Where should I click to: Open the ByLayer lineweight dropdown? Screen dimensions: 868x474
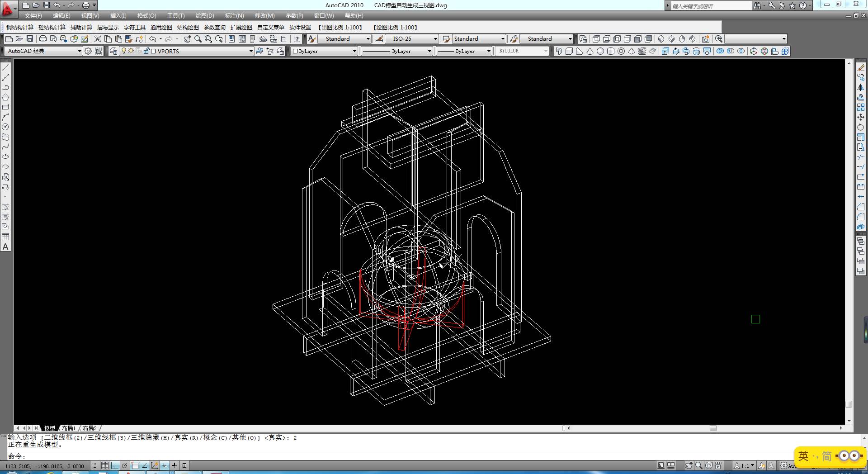[x=464, y=51]
